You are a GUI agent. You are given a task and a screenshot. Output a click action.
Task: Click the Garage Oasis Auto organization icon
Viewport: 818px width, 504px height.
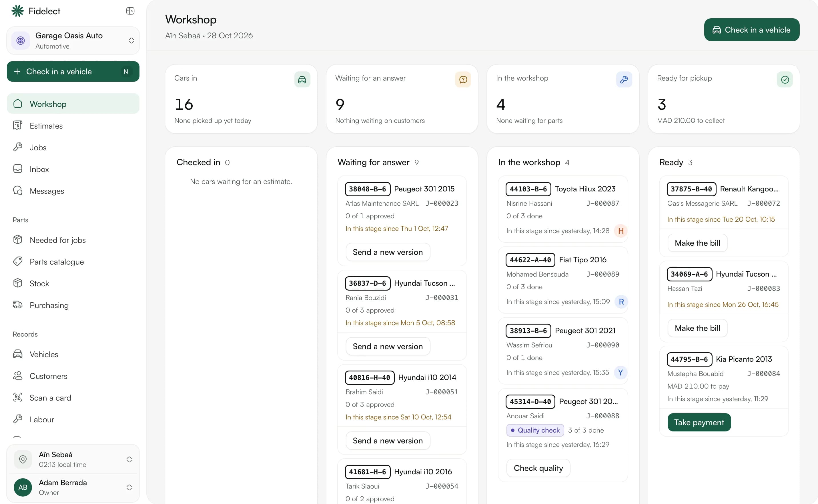(x=21, y=41)
